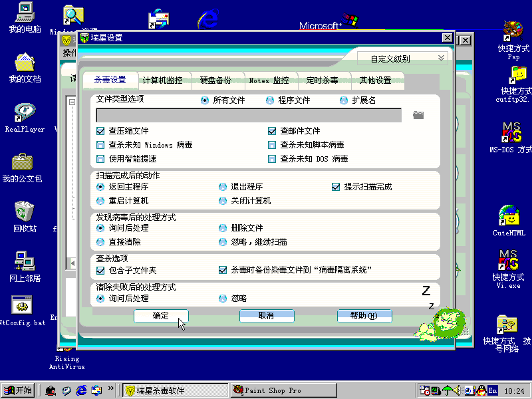Click the file extension input field

pyautogui.click(x=249, y=116)
